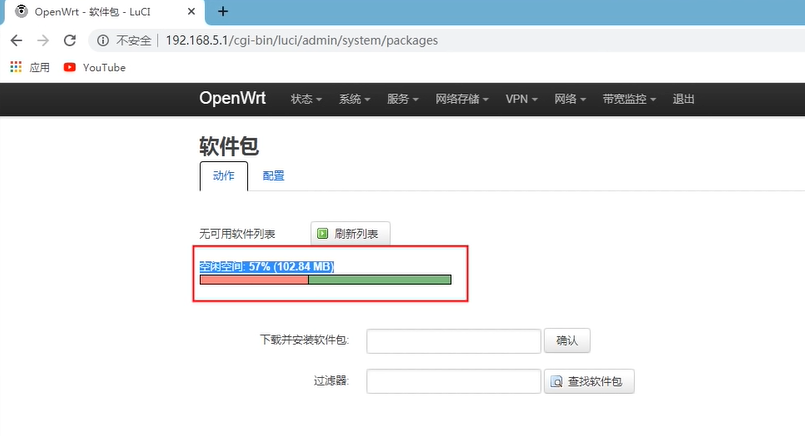805x436 pixels.
Task: Expand the VPN menu
Action: tap(521, 99)
